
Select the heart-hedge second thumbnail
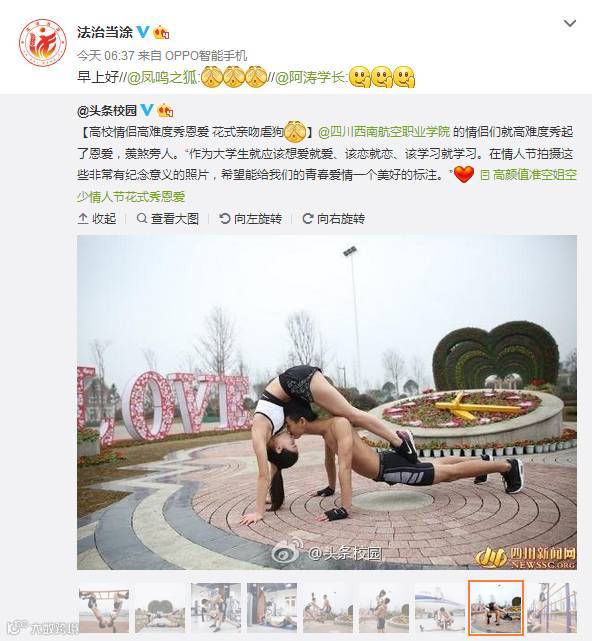[160, 608]
